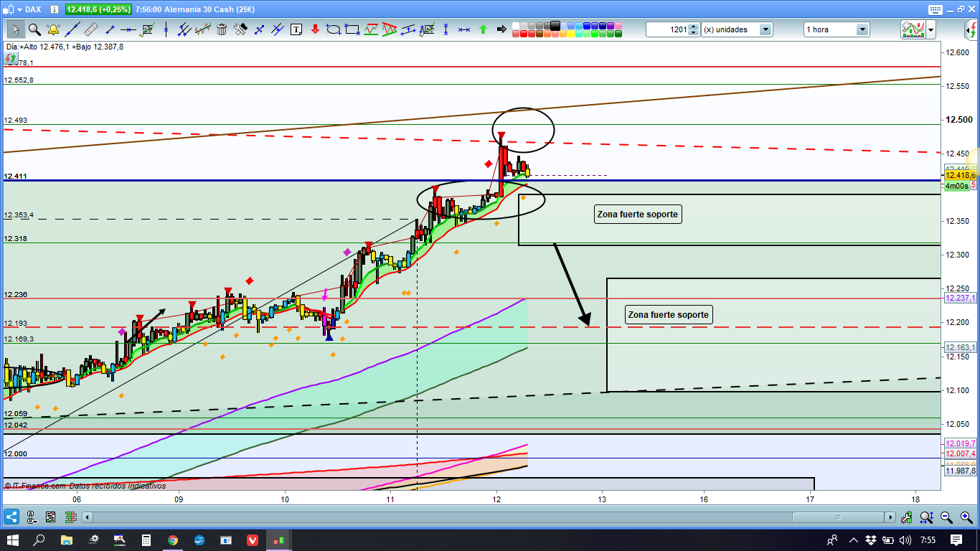The height and width of the screenshot is (551, 980).
Task: Open the '(x) unidades' dropdown
Action: coord(765,29)
